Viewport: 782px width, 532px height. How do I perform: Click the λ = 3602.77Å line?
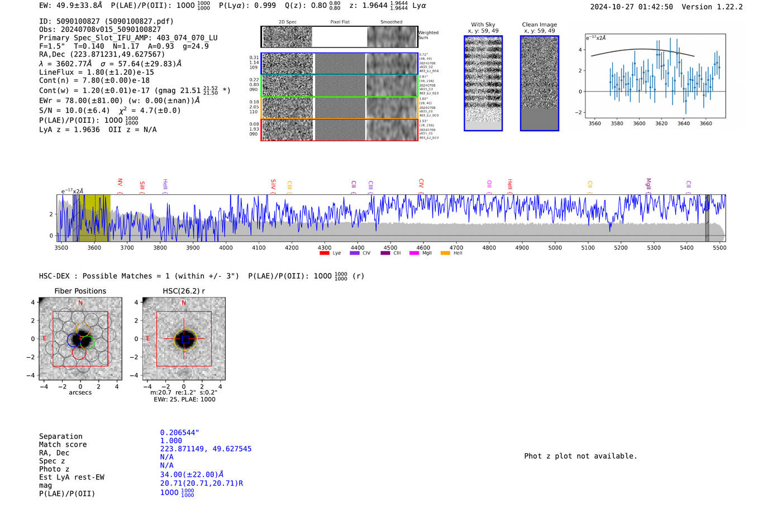(110, 64)
